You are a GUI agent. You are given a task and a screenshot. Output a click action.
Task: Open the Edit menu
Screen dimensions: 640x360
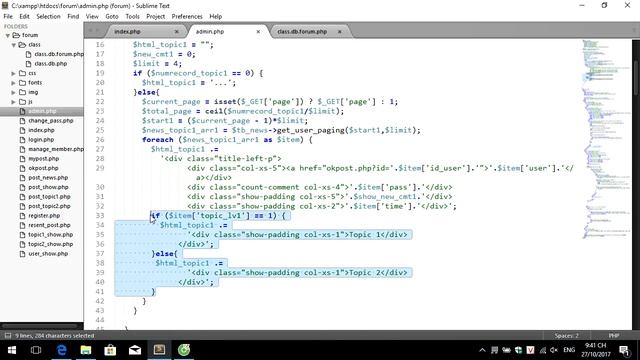coord(24,16)
